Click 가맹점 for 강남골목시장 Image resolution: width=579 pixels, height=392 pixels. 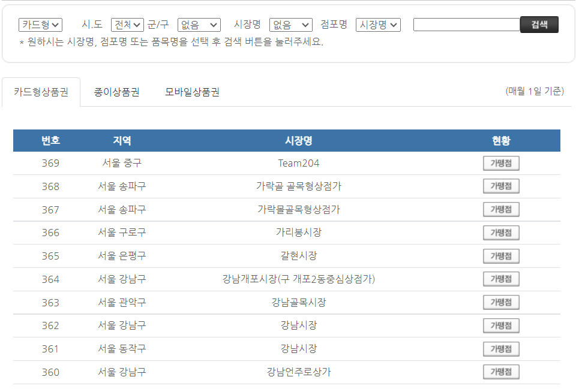click(501, 302)
